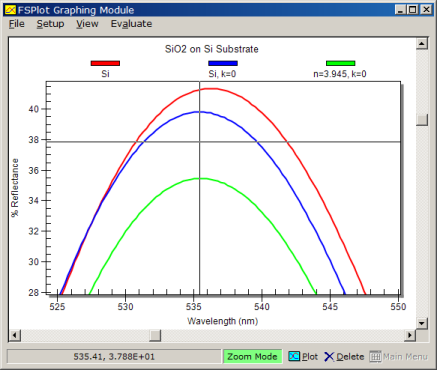
Task: Click the Si, k=0 legend label
Action: coord(222,74)
